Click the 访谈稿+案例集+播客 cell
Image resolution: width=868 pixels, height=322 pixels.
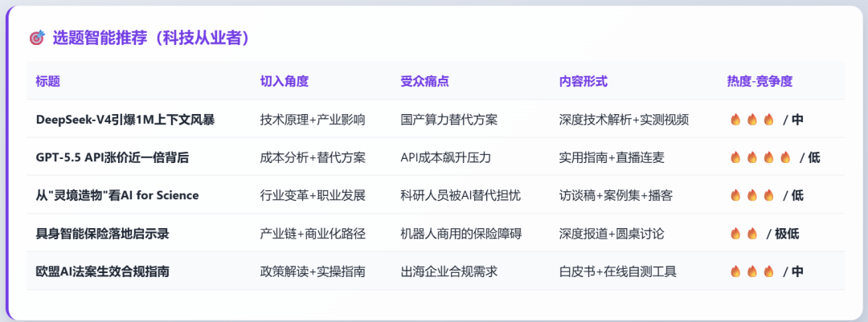(616, 195)
